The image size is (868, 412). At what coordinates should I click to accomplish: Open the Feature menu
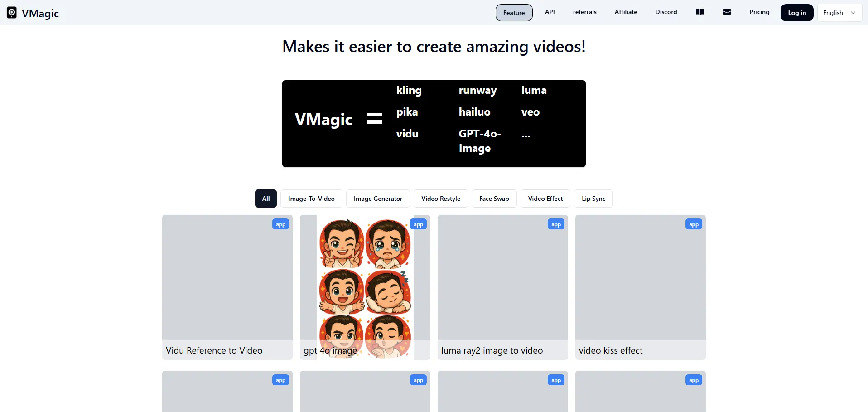click(x=514, y=13)
